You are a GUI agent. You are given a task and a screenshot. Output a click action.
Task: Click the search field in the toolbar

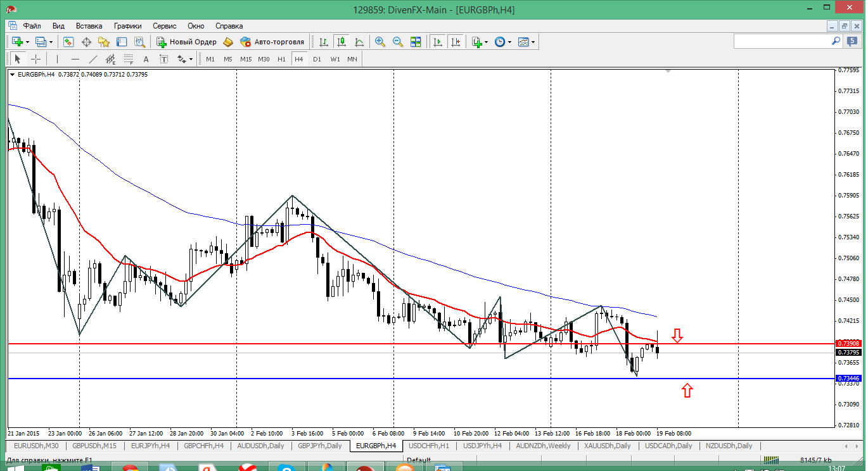(x=782, y=41)
